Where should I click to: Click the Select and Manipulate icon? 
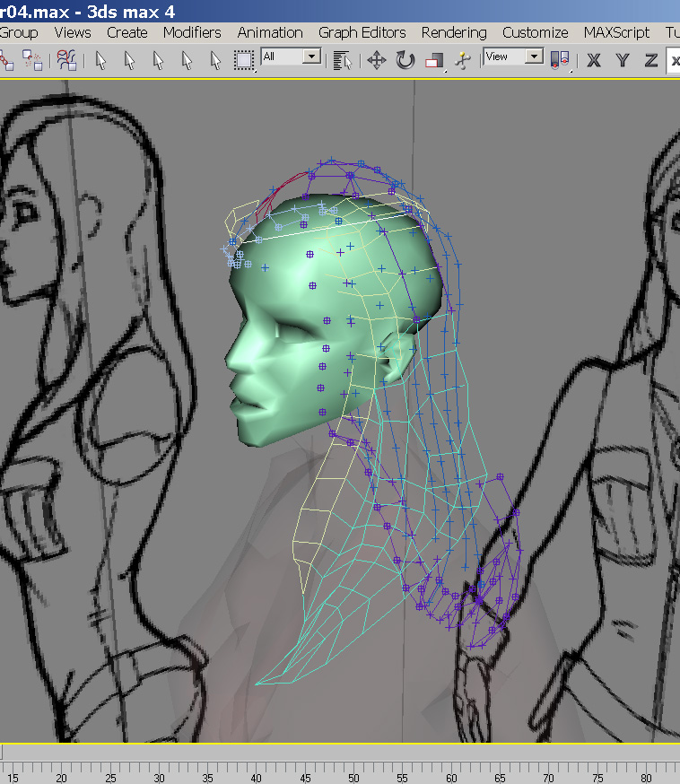click(463, 60)
